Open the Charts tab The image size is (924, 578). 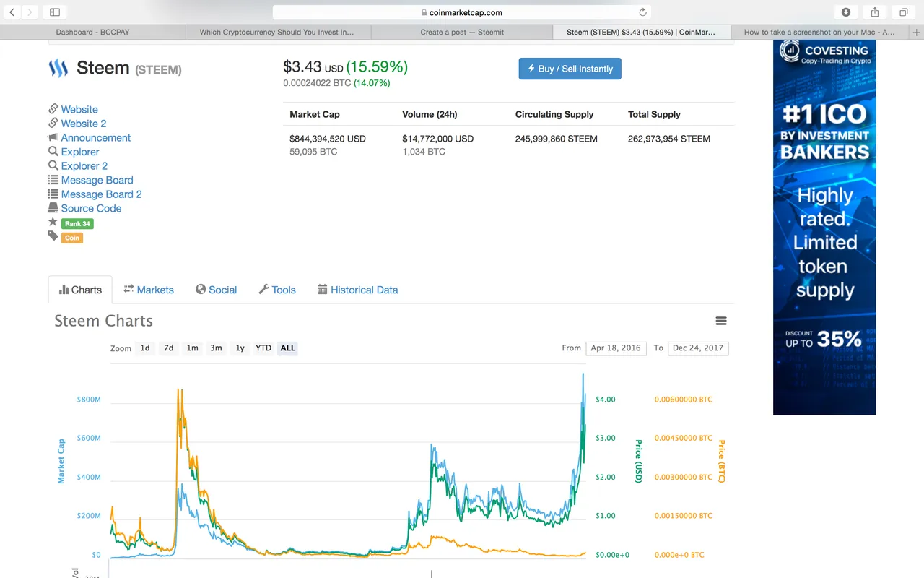pos(80,290)
